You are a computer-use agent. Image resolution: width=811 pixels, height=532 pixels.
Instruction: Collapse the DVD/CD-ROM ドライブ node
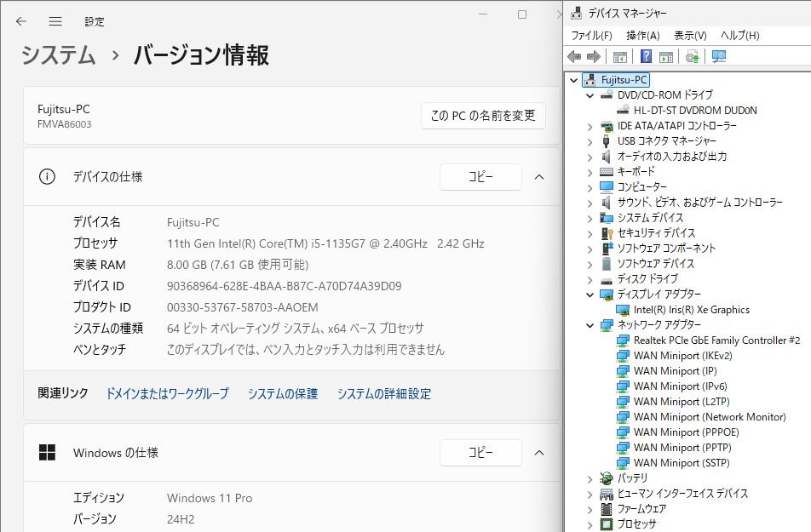pyautogui.click(x=590, y=95)
